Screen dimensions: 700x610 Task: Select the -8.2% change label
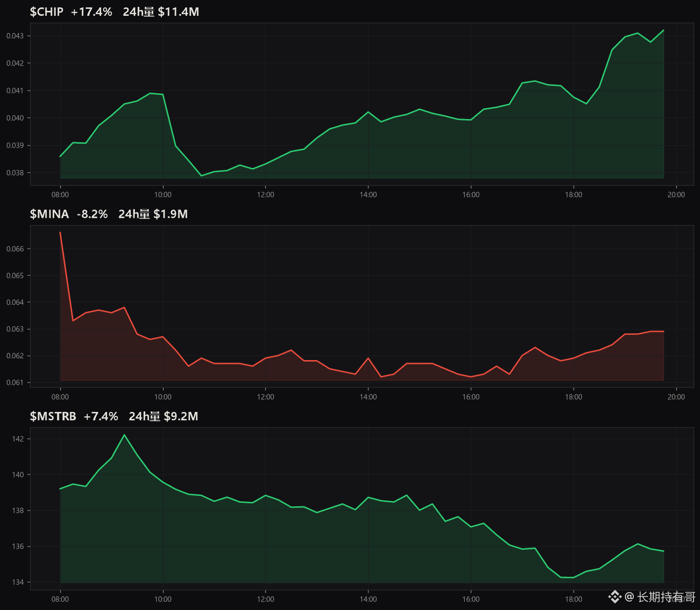tap(92, 214)
